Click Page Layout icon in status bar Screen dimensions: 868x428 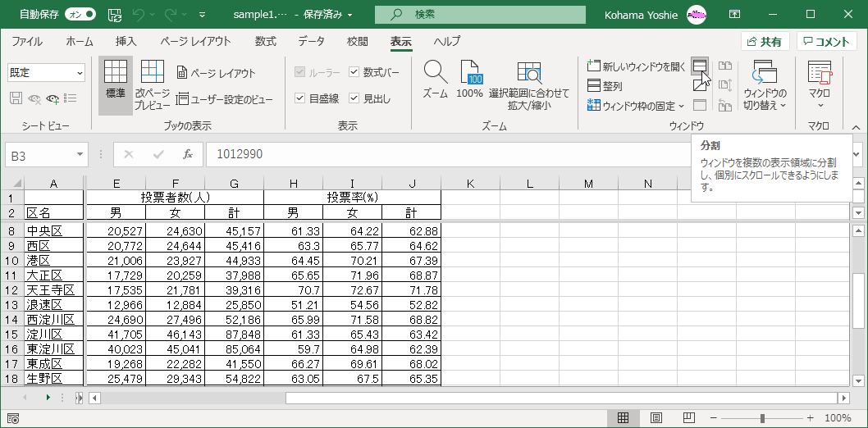click(x=656, y=418)
